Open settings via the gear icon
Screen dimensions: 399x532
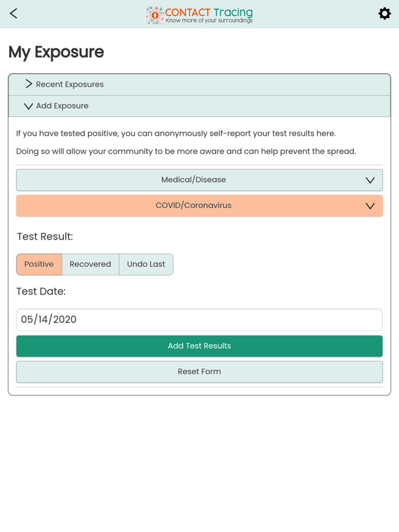pyautogui.click(x=384, y=14)
